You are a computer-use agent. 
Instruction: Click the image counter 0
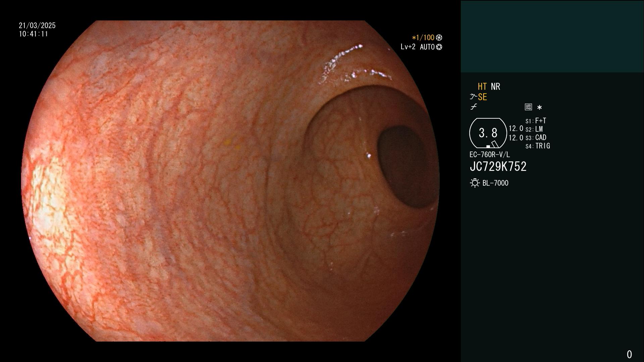click(629, 354)
